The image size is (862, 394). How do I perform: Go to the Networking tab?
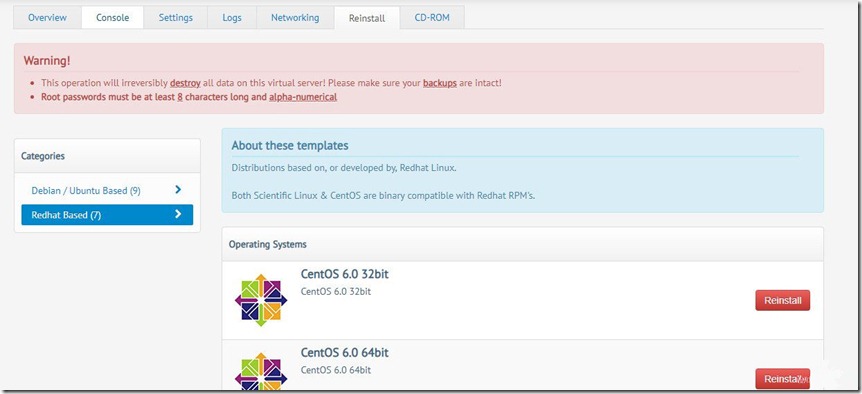[295, 18]
